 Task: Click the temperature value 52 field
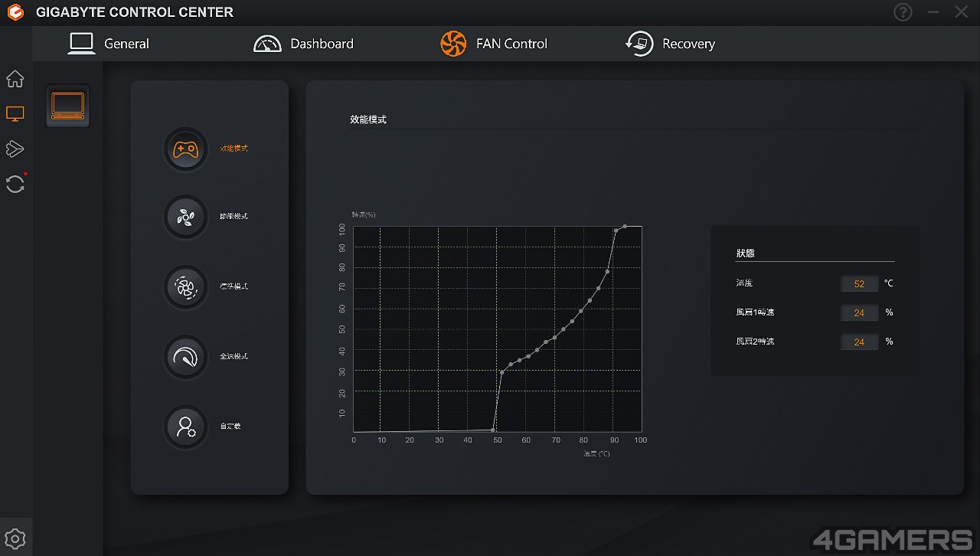pyautogui.click(x=859, y=283)
